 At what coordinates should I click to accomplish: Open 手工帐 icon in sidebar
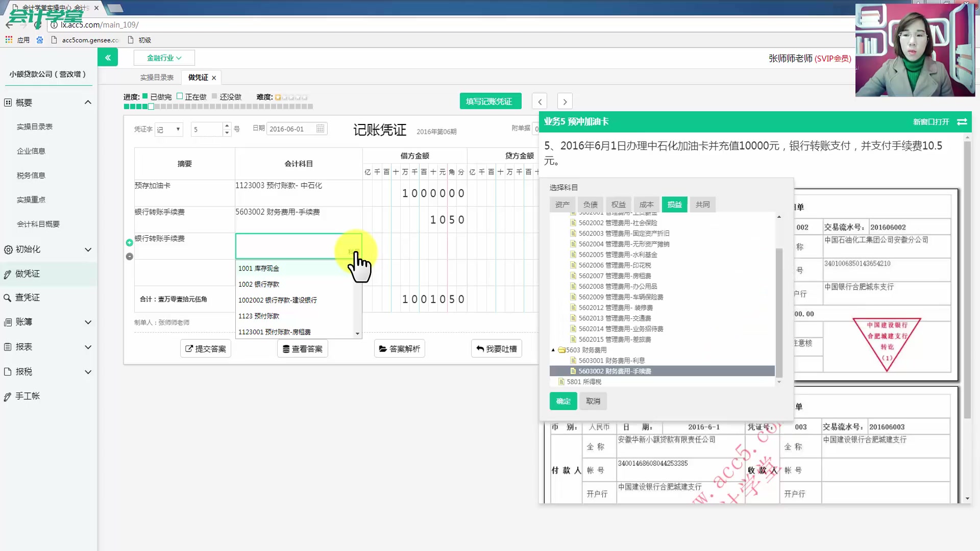coord(8,396)
